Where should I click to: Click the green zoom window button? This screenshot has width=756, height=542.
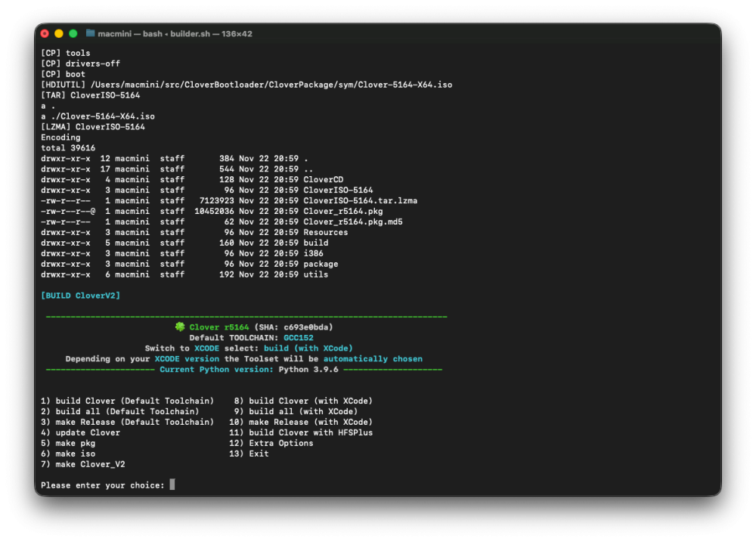tap(73, 34)
